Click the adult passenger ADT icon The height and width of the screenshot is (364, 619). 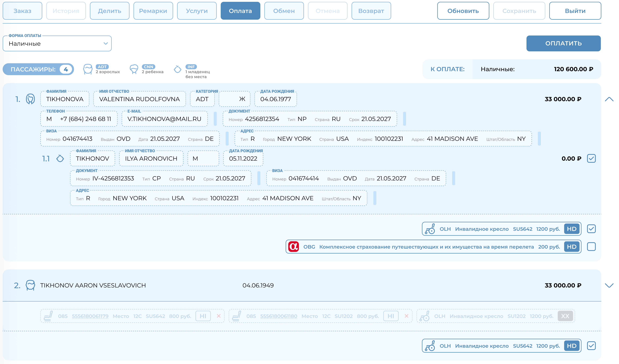88,69
